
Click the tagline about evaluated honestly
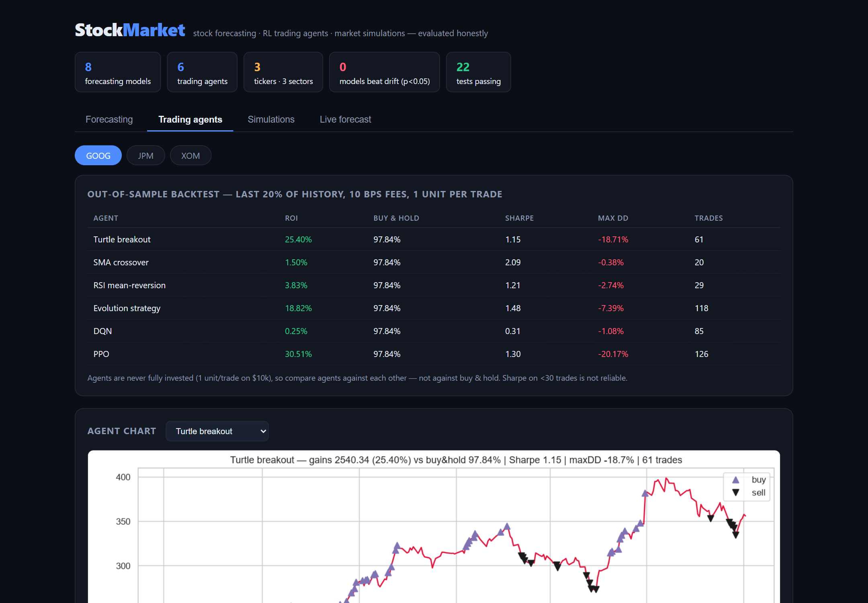point(340,33)
